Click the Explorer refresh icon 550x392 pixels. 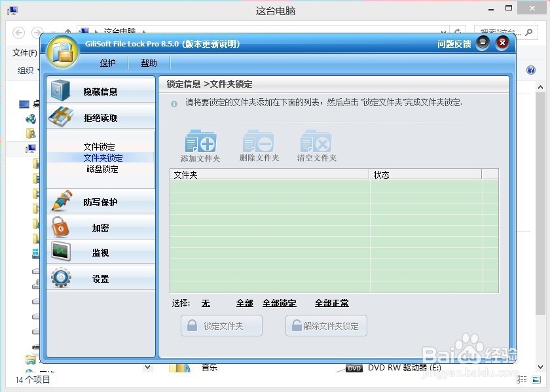pos(458,31)
